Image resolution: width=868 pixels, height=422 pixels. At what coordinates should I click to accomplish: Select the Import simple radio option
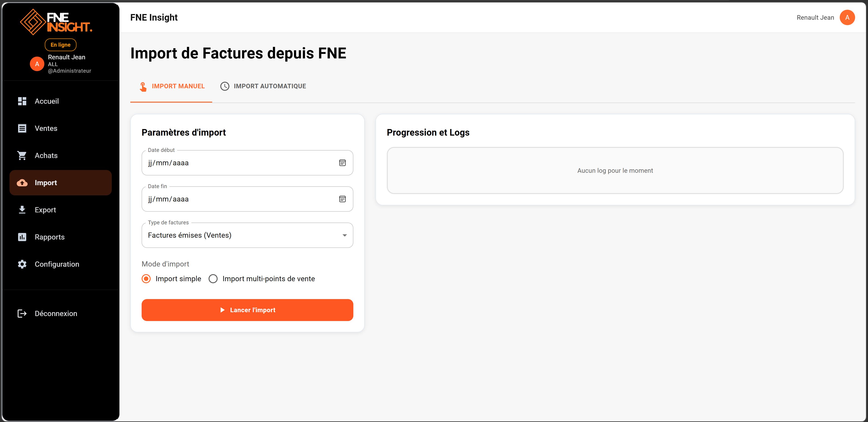(x=146, y=279)
